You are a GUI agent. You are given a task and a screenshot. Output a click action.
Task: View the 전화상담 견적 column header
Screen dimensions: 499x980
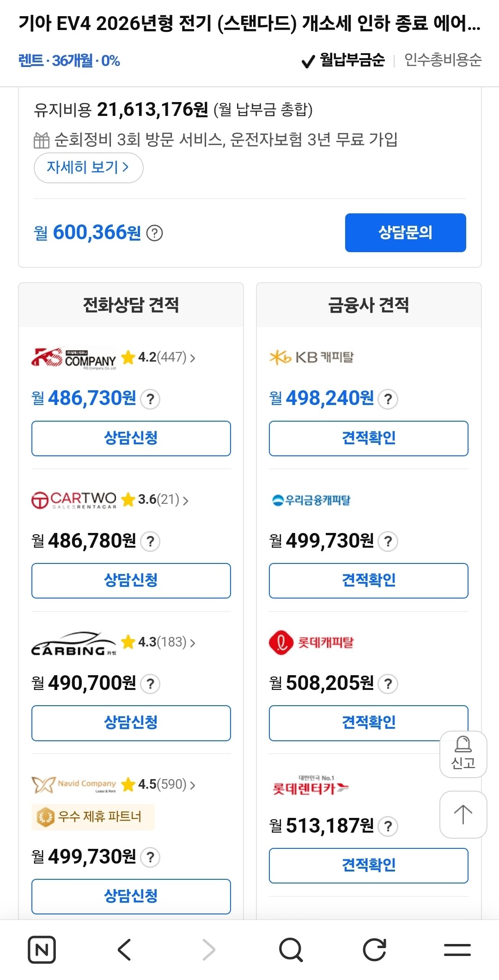coord(131,305)
